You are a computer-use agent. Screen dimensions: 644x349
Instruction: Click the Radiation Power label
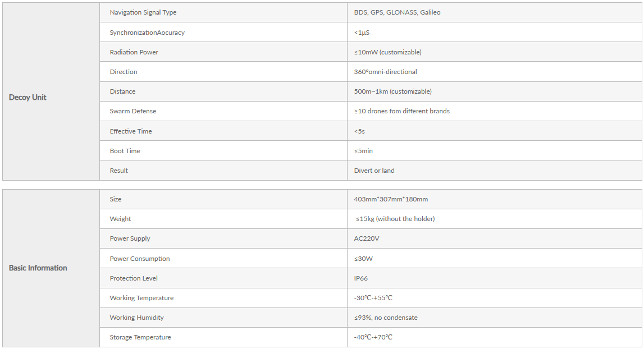click(x=134, y=52)
